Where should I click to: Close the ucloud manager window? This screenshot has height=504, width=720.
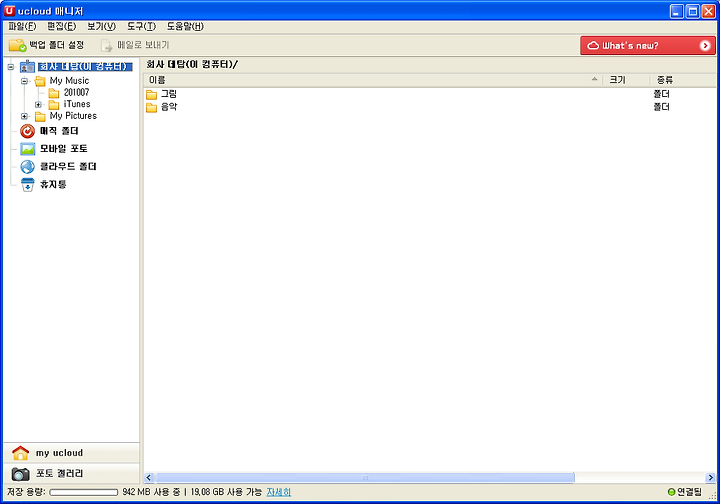point(709,11)
